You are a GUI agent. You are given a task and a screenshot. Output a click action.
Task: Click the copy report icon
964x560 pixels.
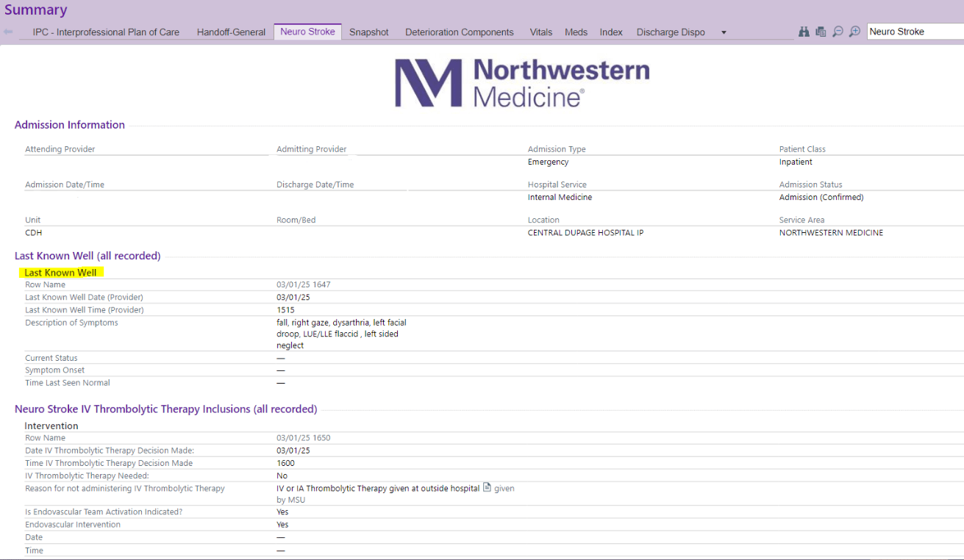pyautogui.click(x=821, y=32)
